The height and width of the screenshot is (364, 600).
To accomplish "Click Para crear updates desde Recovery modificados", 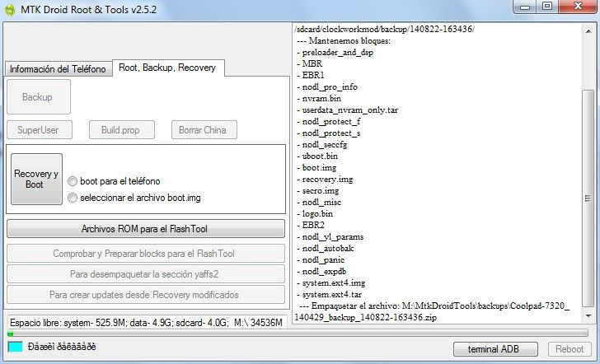I will [145, 295].
